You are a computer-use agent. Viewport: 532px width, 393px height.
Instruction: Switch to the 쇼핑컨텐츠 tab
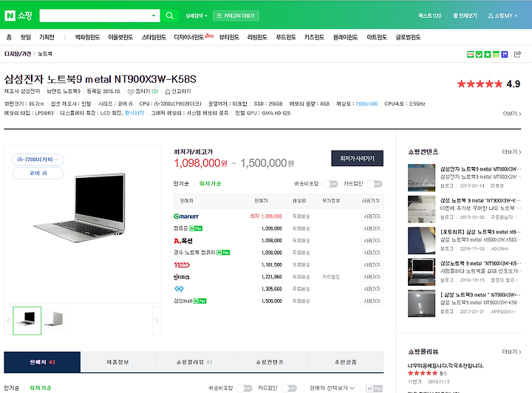tap(270, 362)
